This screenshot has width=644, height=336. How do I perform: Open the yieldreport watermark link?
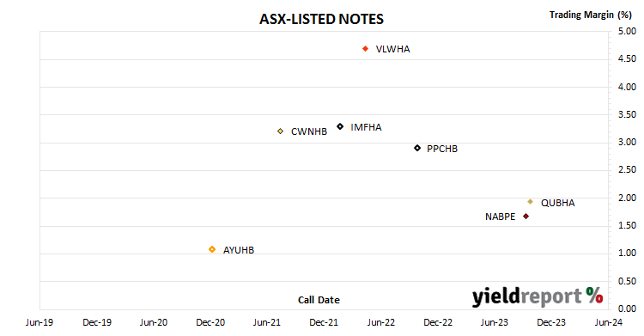(538, 296)
